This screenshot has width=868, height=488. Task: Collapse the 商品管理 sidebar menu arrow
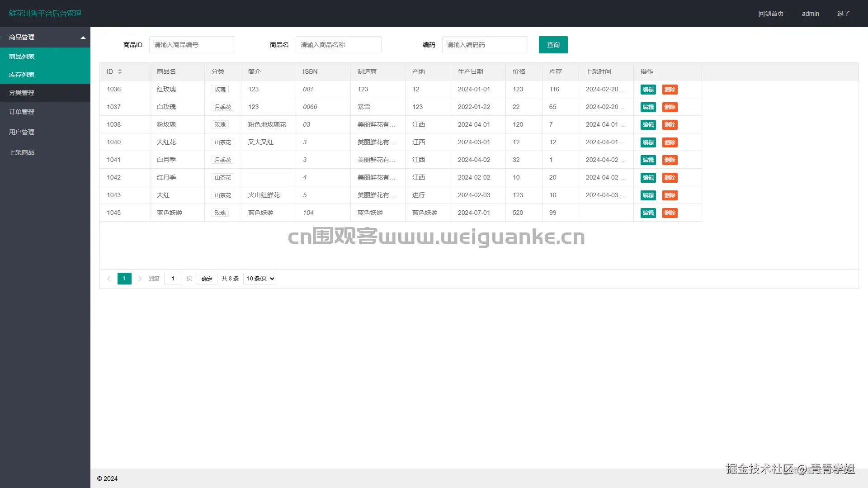83,38
